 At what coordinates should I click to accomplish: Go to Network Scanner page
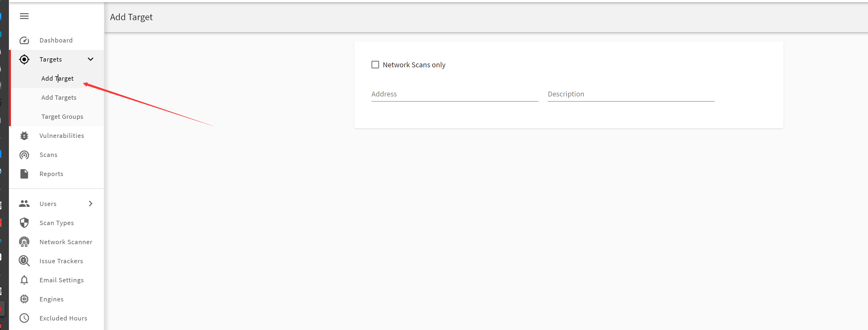coord(66,242)
